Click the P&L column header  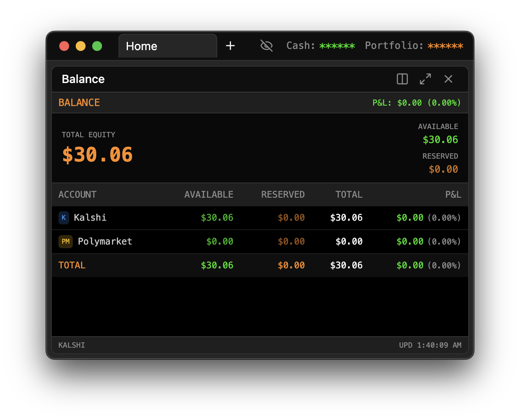(x=453, y=195)
